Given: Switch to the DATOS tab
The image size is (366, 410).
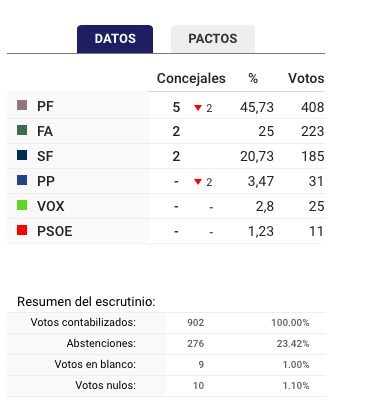Looking at the screenshot, I should point(115,39).
